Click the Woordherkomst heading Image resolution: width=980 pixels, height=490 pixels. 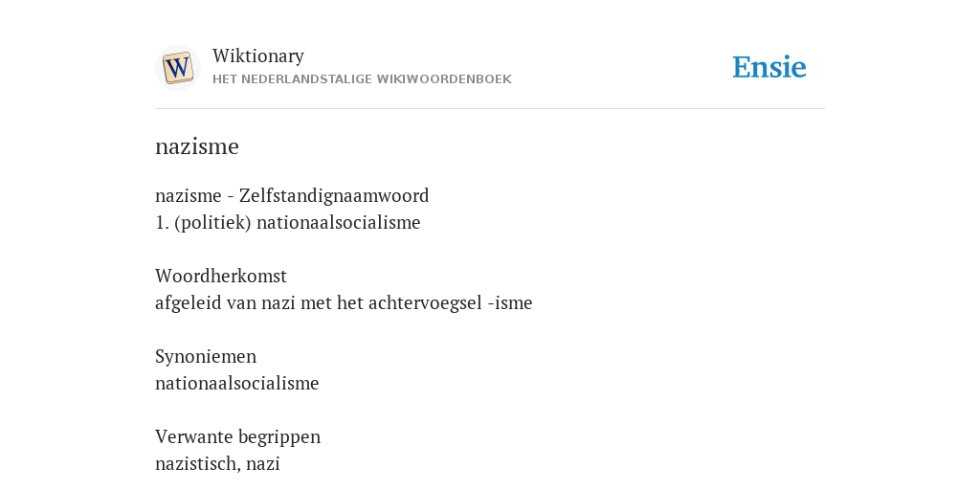pyautogui.click(x=221, y=276)
